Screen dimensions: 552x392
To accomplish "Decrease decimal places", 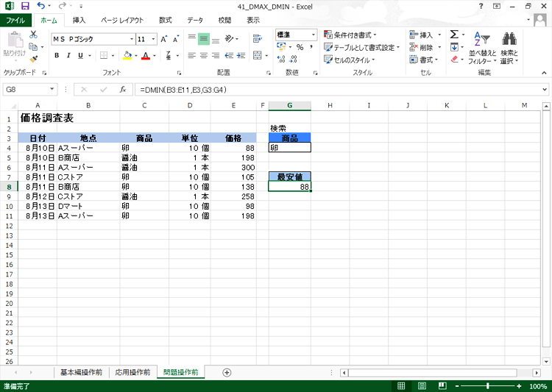I will [x=293, y=60].
